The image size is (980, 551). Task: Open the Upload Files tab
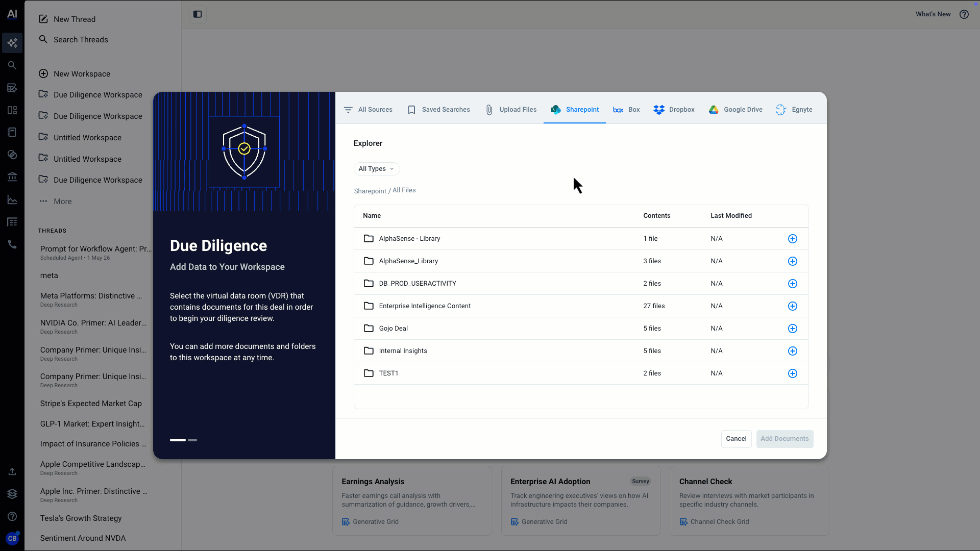click(510, 110)
